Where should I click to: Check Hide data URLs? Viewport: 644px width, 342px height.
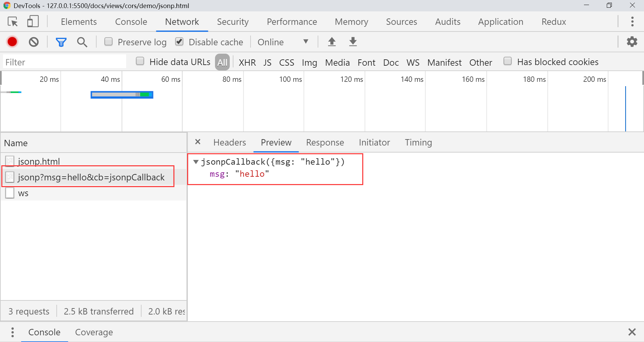coord(140,61)
